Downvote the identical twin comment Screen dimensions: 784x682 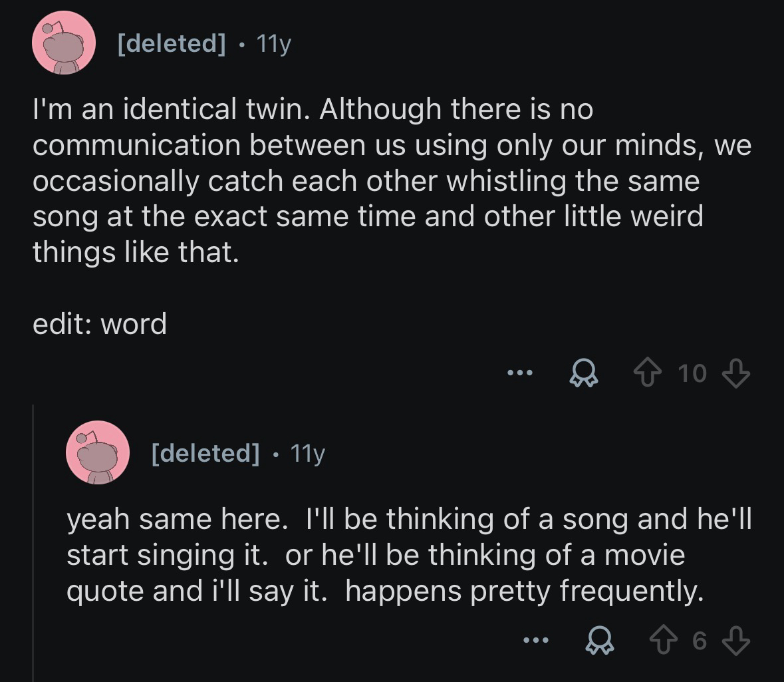[735, 374]
